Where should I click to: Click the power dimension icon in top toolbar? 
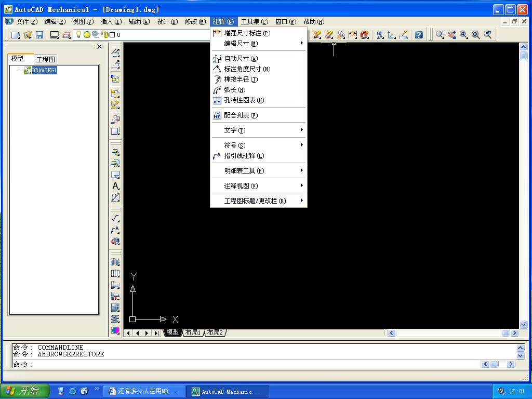tap(353, 34)
